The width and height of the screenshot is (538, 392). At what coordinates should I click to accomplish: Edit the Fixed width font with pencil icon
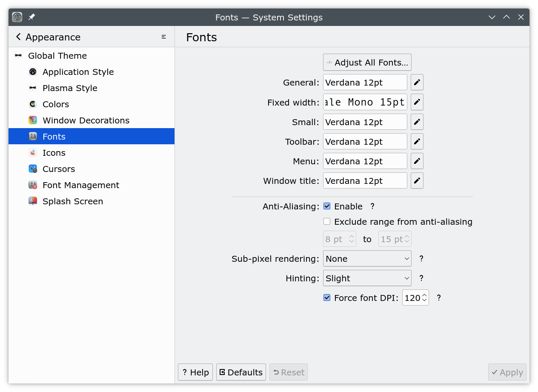click(417, 102)
